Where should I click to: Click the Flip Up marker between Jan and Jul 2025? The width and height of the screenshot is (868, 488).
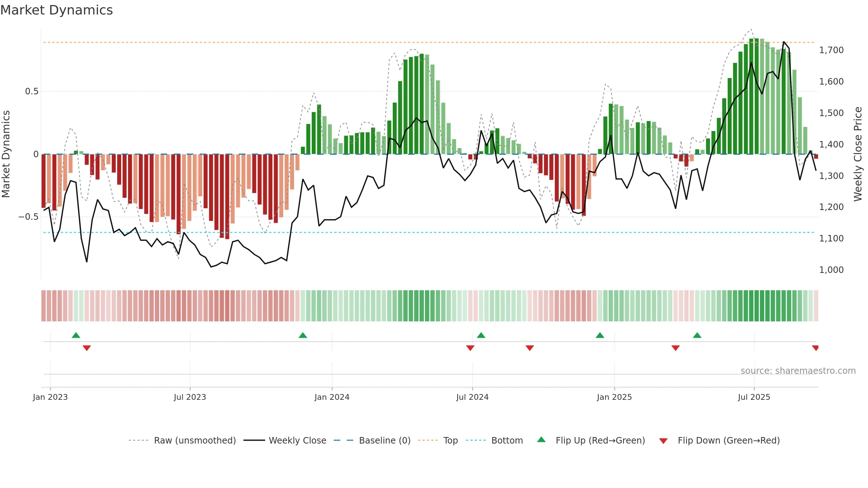[x=697, y=335]
